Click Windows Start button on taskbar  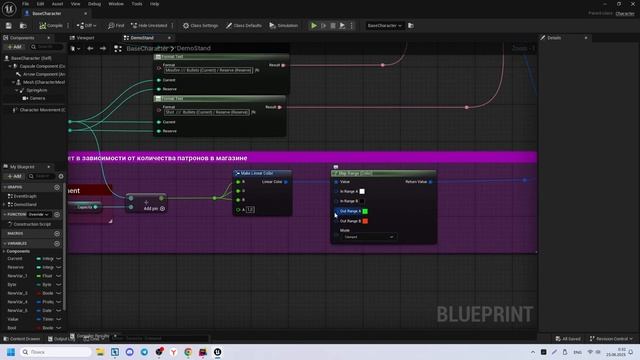(11, 352)
